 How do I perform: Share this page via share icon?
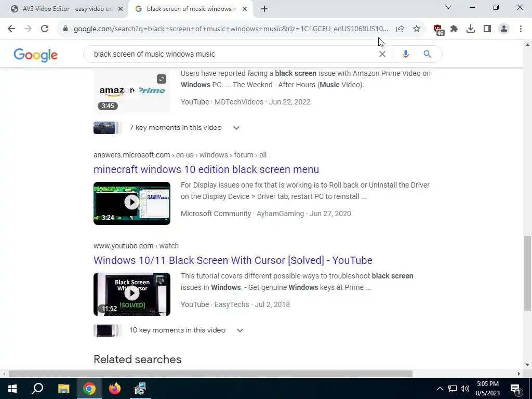tap(400, 29)
